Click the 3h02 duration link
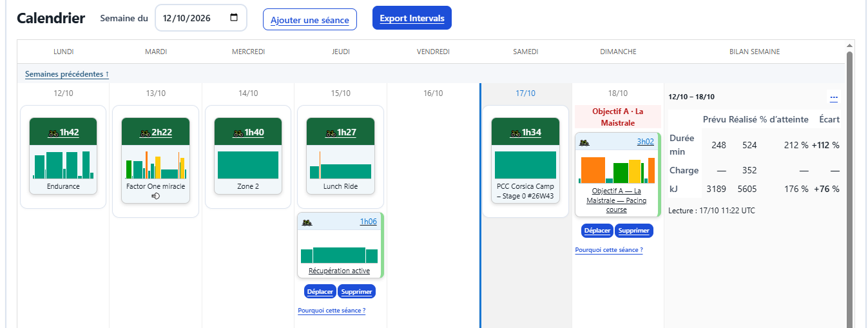 [x=646, y=142]
